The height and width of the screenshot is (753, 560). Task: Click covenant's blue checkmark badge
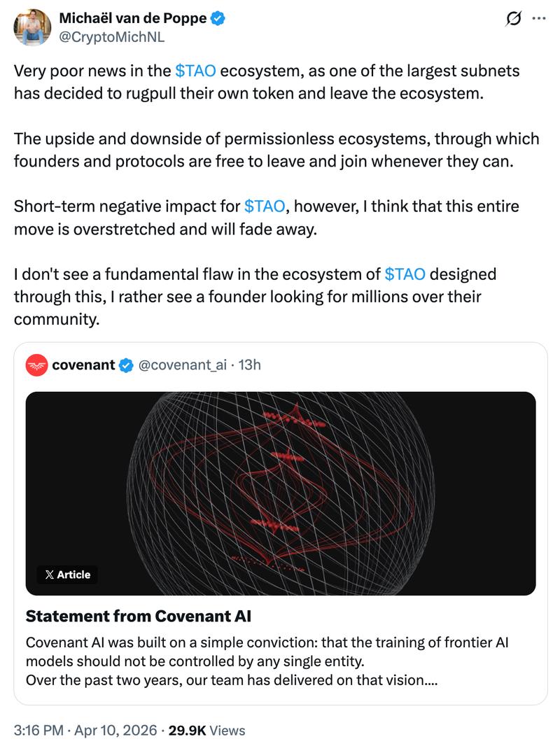pyautogui.click(x=126, y=365)
